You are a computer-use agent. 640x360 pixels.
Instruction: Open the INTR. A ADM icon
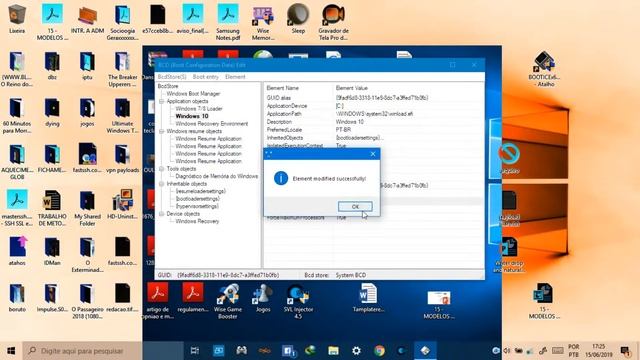coord(87,19)
